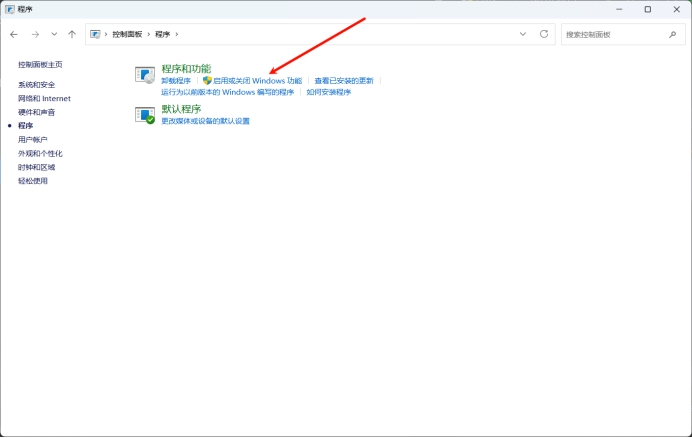
Task: Open the 默认程序 heading
Action: (x=181, y=109)
